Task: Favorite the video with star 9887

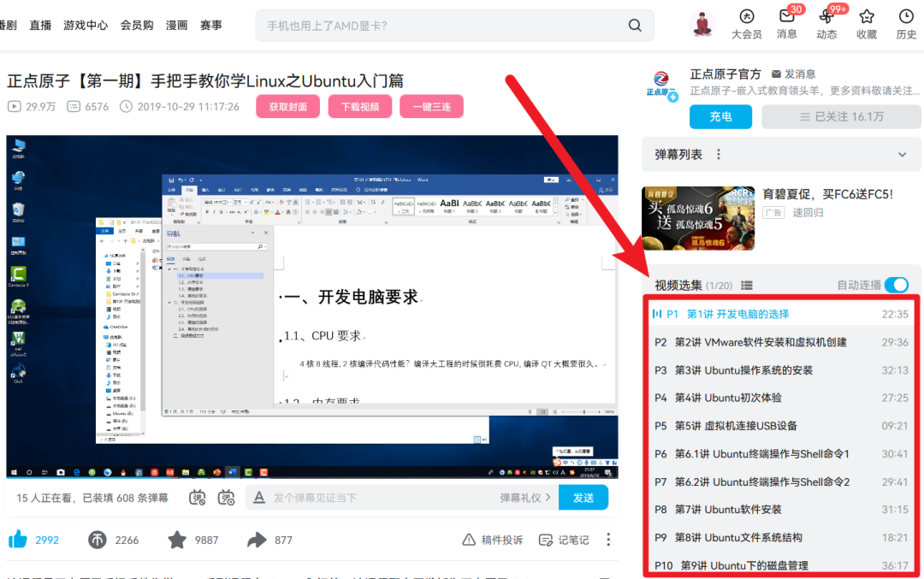Action: (x=177, y=540)
